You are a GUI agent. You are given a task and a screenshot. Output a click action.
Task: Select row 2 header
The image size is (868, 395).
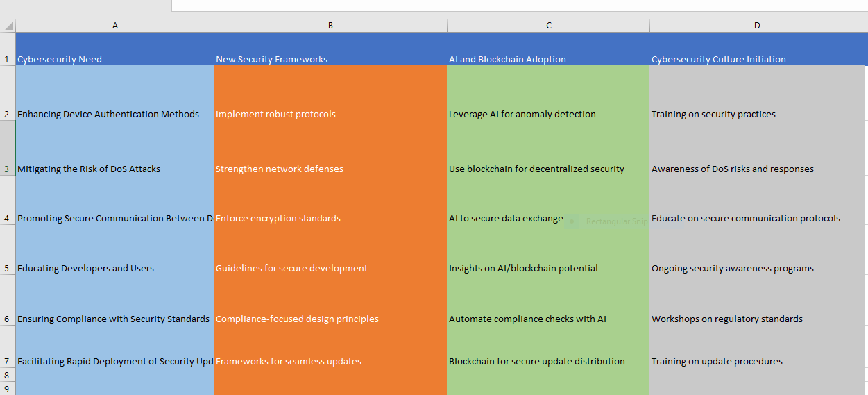pyautogui.click(x=8, y=93)
